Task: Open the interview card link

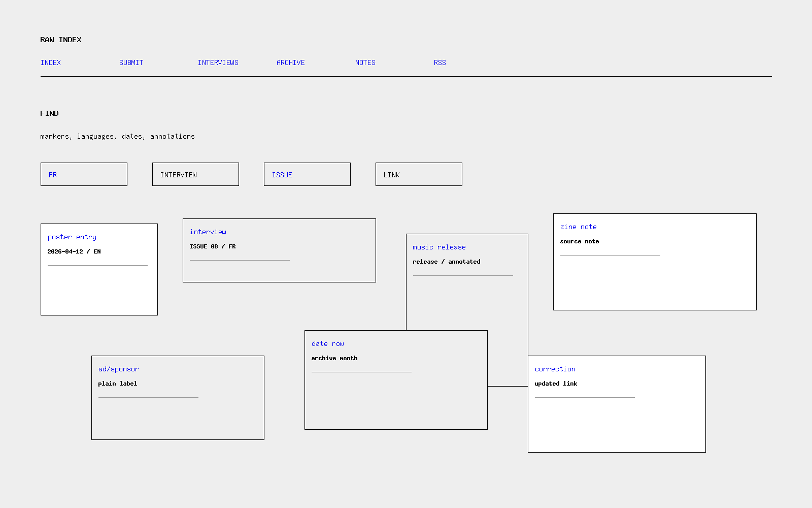Action: [x=208, y=232]
